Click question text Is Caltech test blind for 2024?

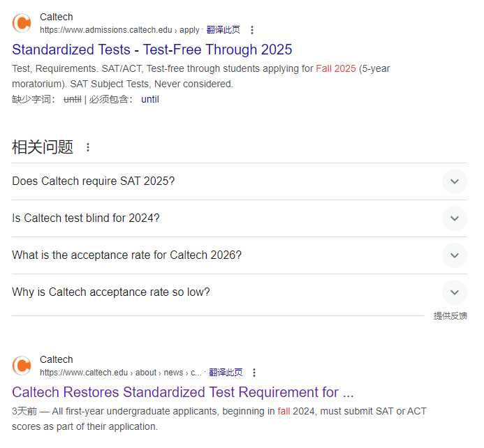coord(86,218)
